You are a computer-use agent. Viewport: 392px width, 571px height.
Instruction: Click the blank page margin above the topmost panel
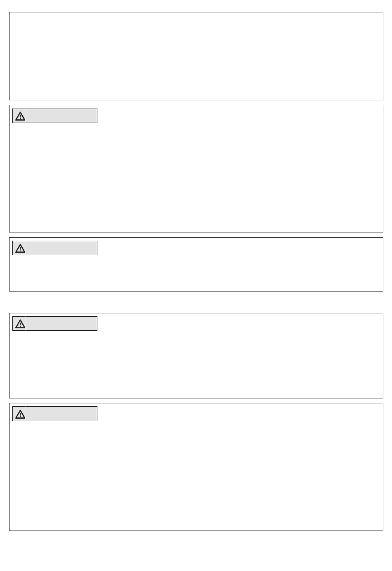coord(196,6)
